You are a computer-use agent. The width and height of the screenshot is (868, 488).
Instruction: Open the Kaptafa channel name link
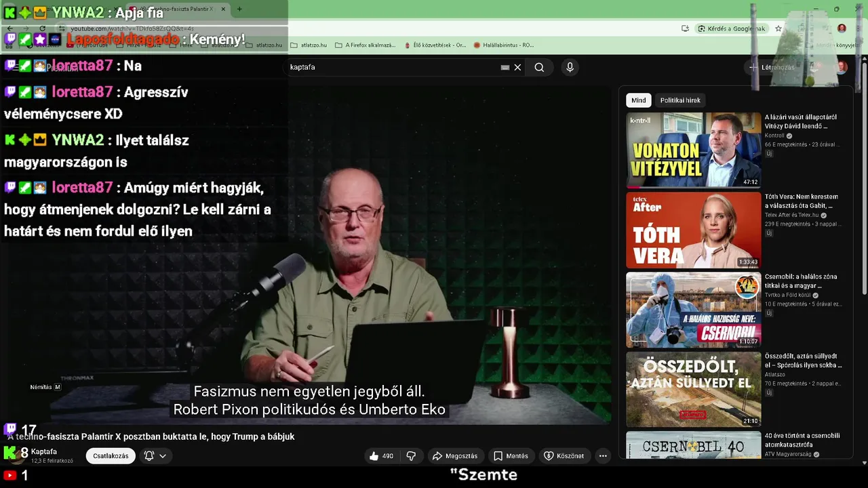click(44, 451)
